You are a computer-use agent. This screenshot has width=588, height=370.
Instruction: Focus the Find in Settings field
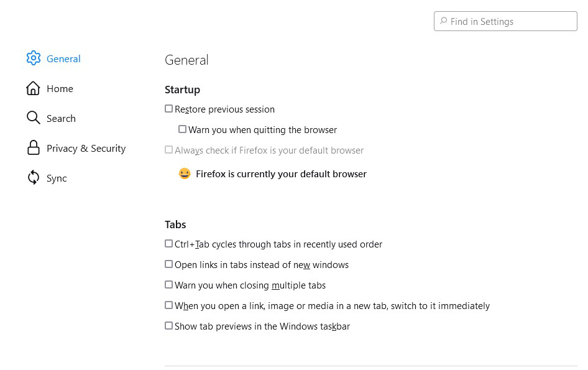(510, 21)
